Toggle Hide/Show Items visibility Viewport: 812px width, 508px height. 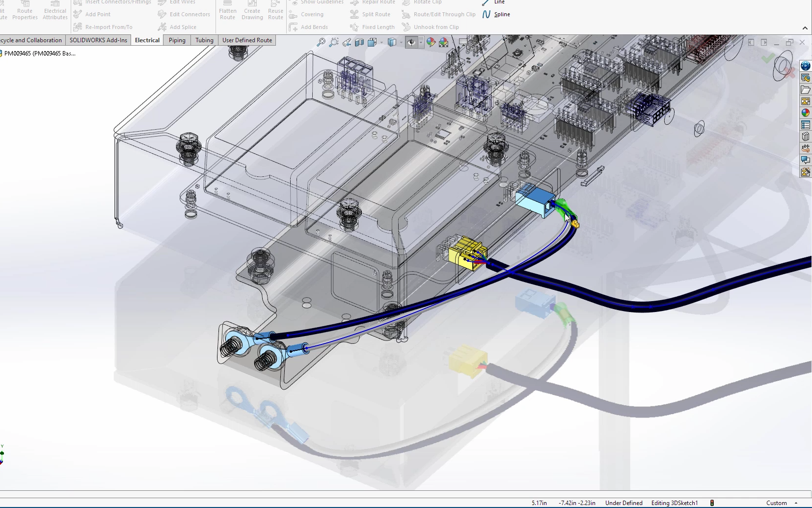[x=411, y=42]
